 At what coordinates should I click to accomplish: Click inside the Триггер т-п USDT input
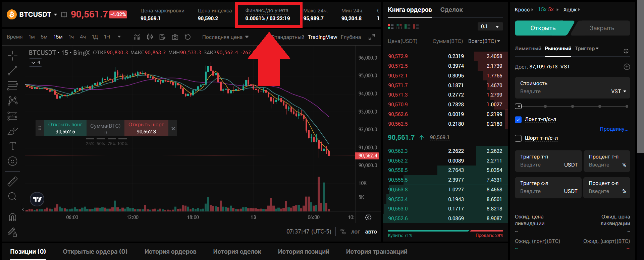[x=548, y=161]
